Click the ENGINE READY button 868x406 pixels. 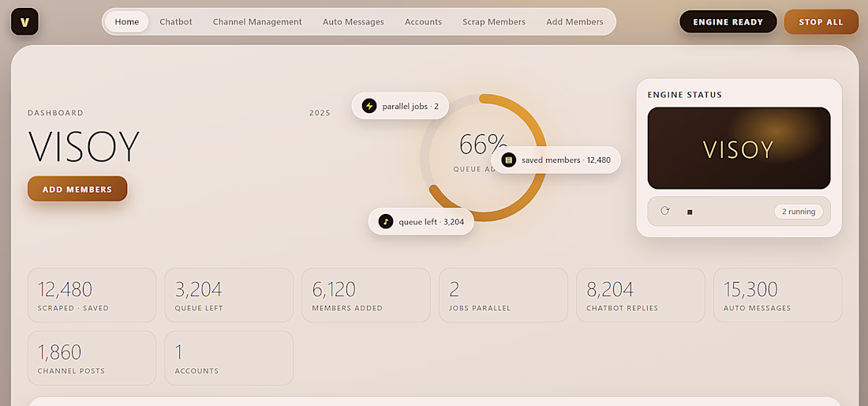[x=728, y=21]
